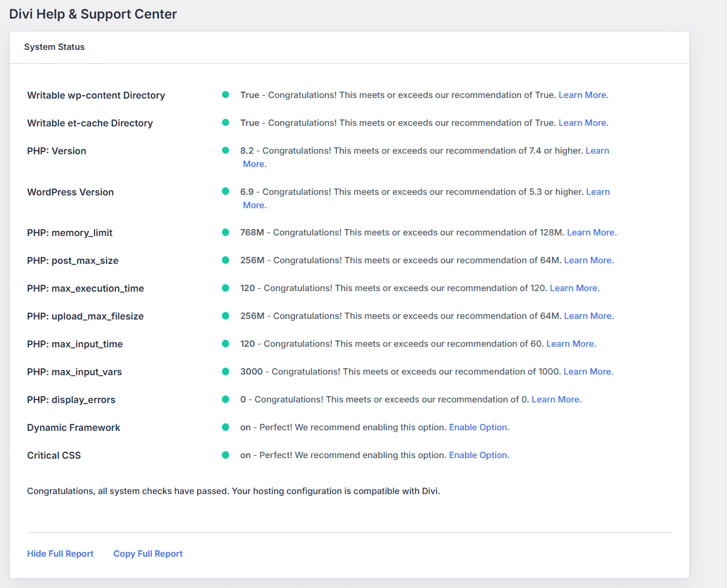Click green status dot for Dynamic Framework
The height and width of the screenshot is (588, 727).
click(x=226, y=427)
